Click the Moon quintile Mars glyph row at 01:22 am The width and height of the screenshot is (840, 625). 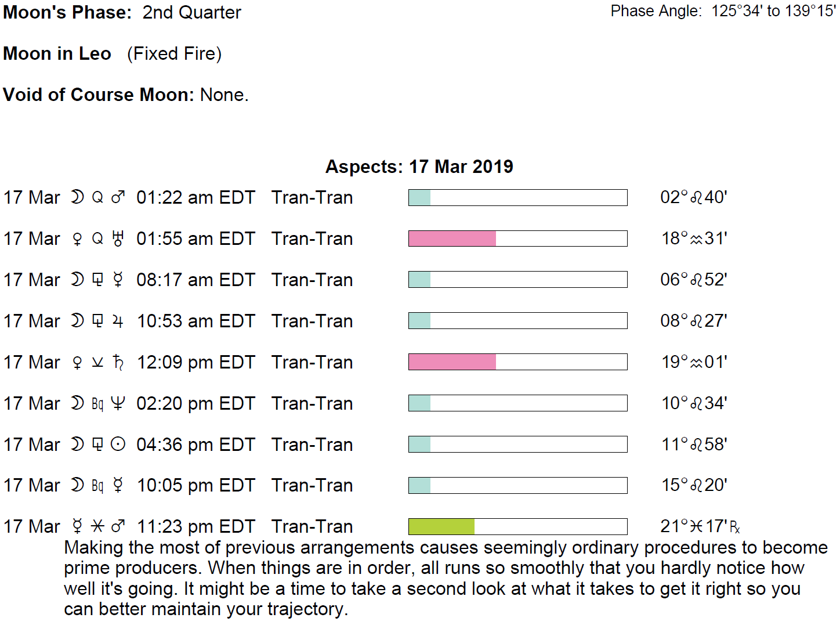97,197
